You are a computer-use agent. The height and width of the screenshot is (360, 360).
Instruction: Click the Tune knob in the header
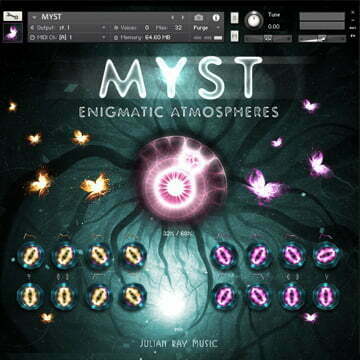254,20
